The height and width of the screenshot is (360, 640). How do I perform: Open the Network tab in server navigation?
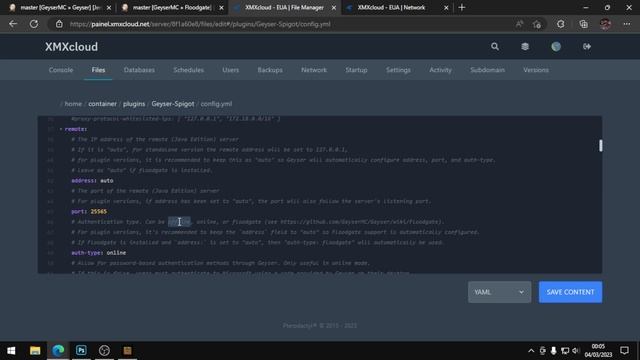(314, 70)
